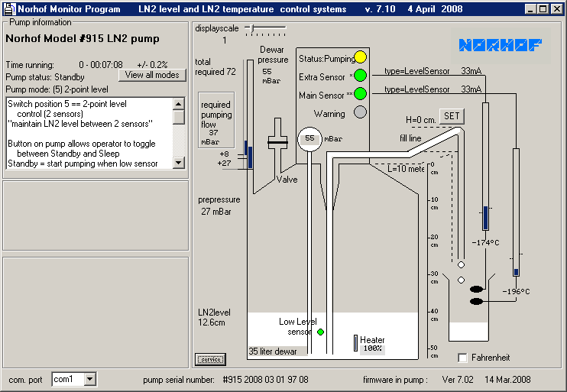The image size is (567, 392).
Task: Click the gray Warning indicator light
Action: pos(360,112)
